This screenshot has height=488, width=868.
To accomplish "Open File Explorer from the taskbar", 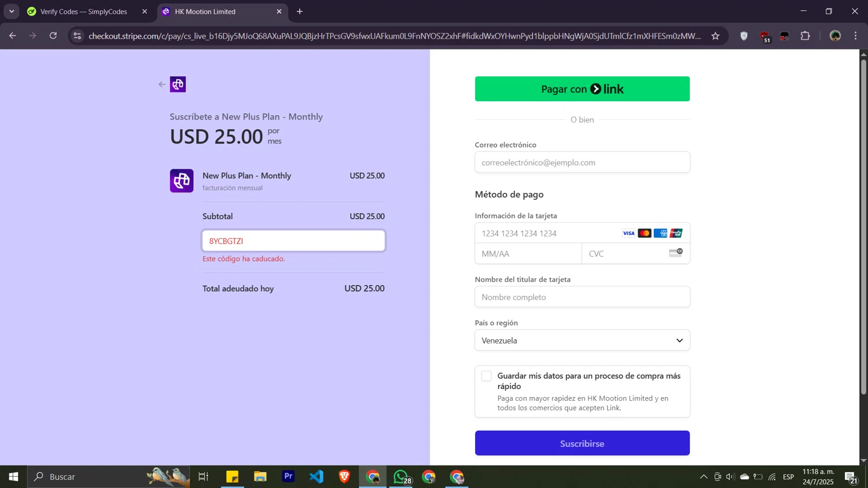I will tap(260, 477).
